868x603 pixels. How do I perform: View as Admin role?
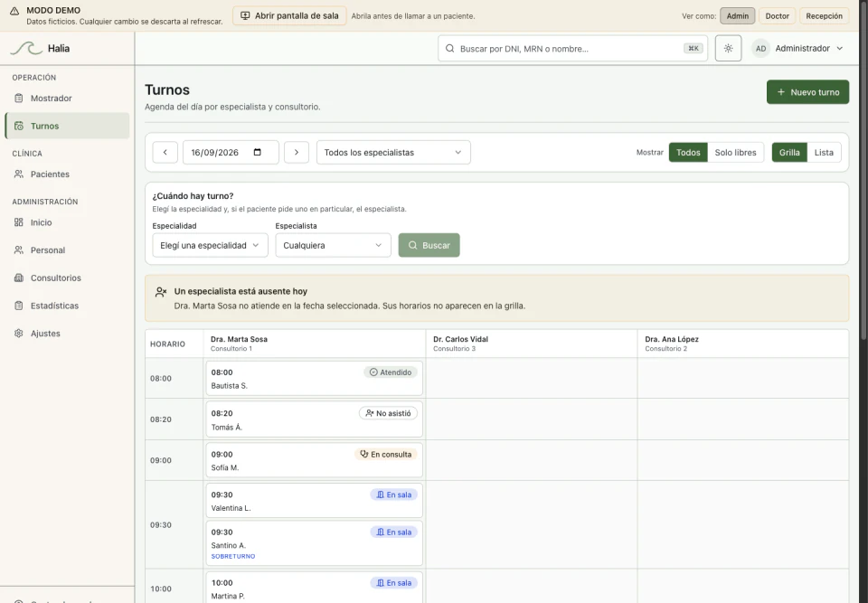click(738, 16)
